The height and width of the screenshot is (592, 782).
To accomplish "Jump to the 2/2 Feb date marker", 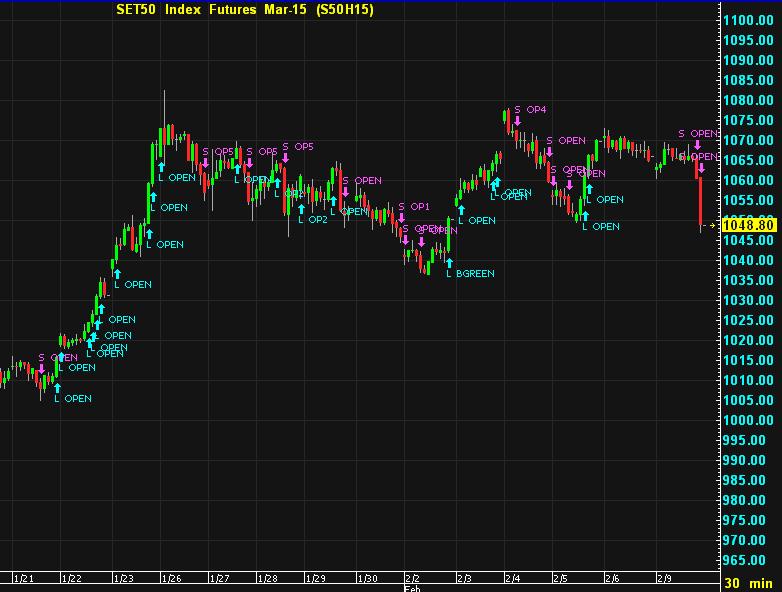I will tap(413, 579).
